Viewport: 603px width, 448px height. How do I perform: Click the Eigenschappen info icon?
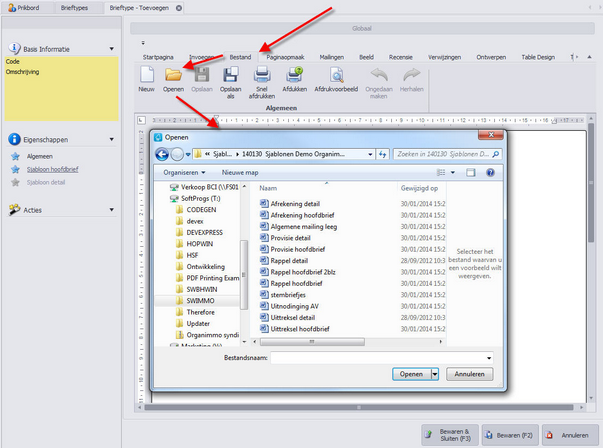pos(14,139)
